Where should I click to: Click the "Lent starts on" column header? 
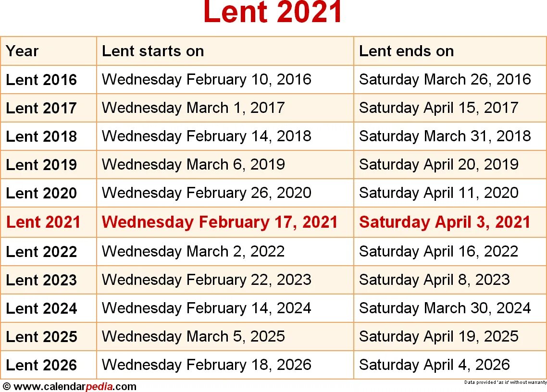point(153,51)
